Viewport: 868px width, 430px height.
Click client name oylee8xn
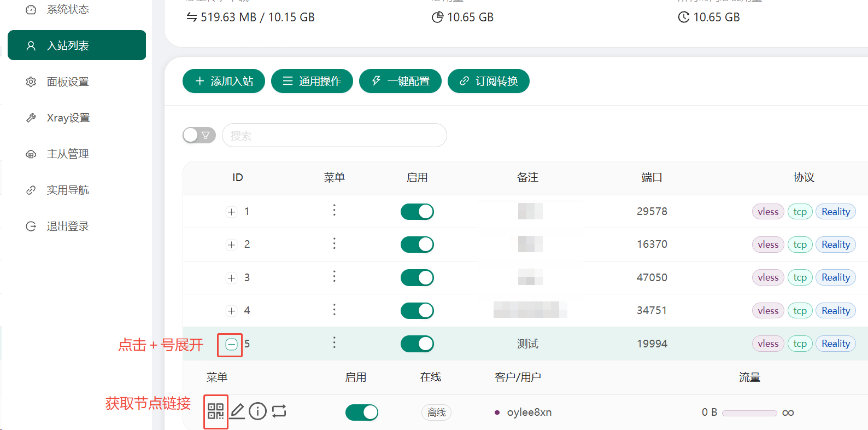point(529,412)
